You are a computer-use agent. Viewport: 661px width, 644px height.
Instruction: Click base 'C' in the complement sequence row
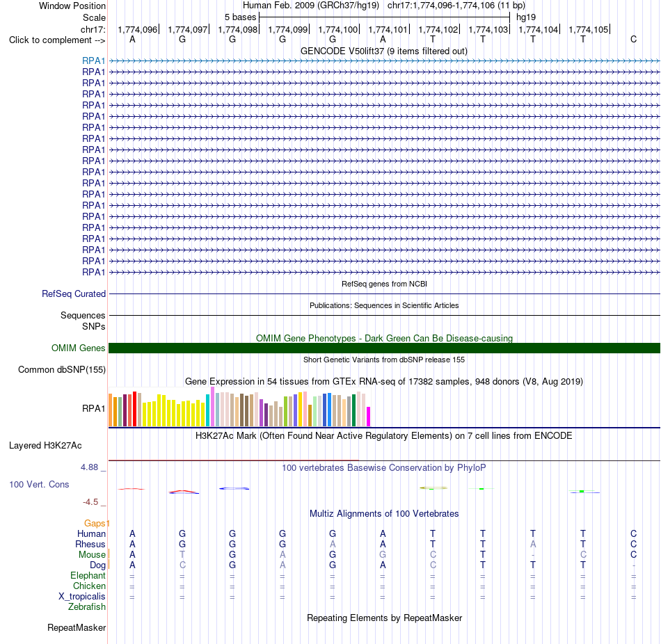click(x=633, y=39)
